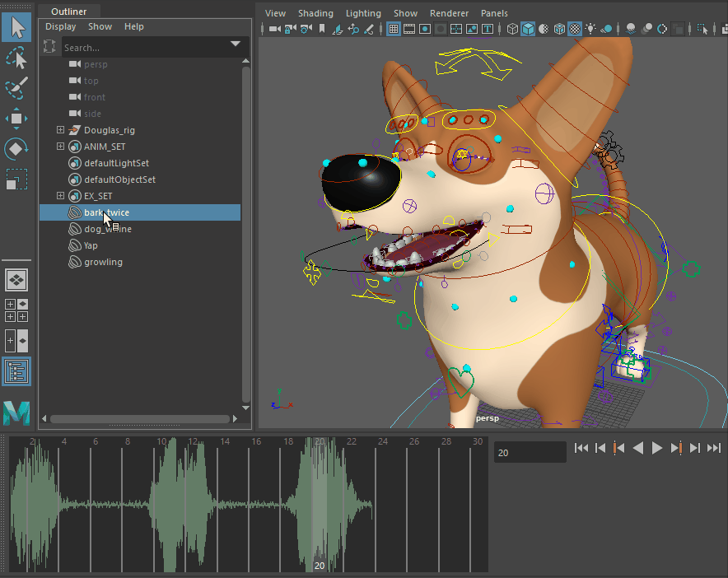This screenshot has height=578, width=728.
Task: Open the Renderer menu in viewport
Action: [x=449, y=13]
